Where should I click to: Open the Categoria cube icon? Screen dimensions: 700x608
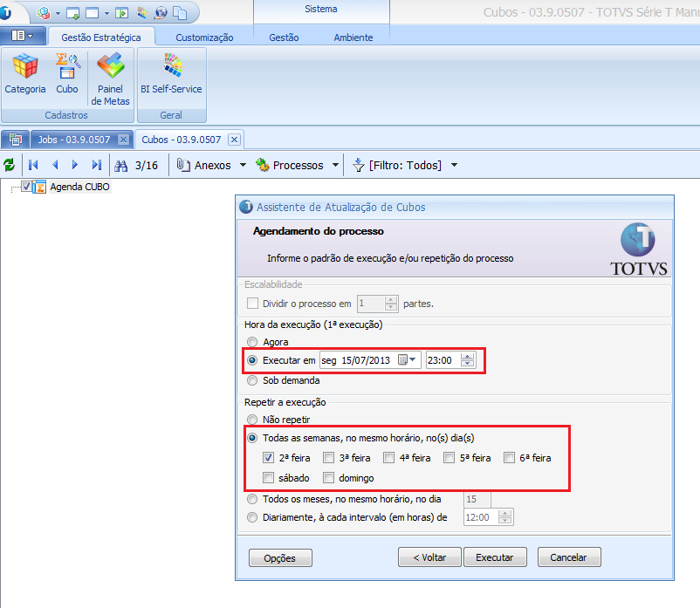click(x=25, y=66)
